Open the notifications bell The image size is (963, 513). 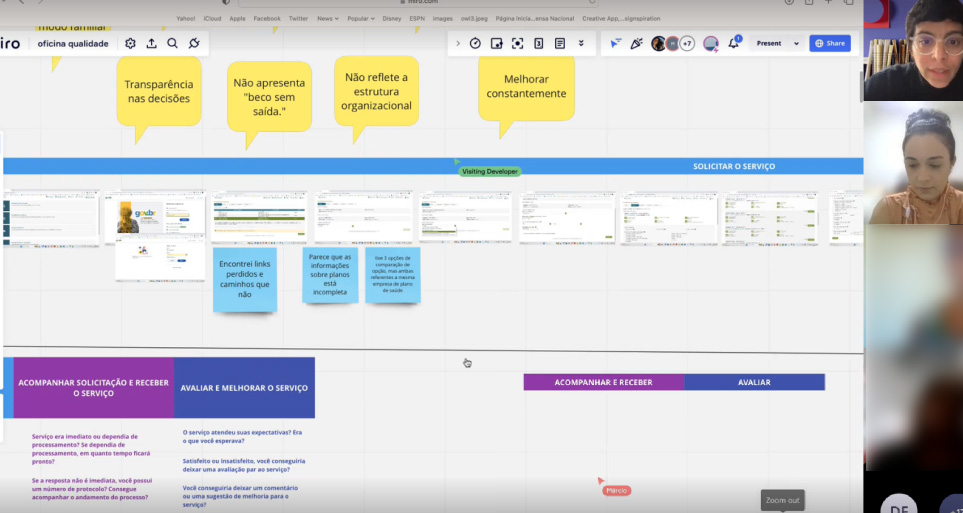733,44
